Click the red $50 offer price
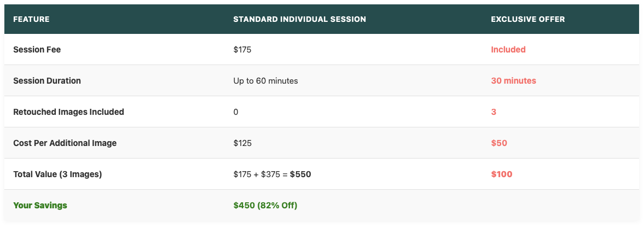 pyautogui.click(x=499, y=143)
